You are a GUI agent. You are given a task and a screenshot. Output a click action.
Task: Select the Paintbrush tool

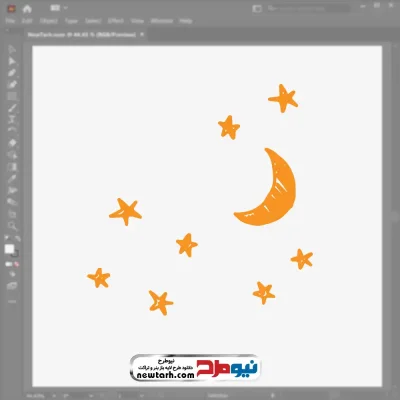[12, 108]
